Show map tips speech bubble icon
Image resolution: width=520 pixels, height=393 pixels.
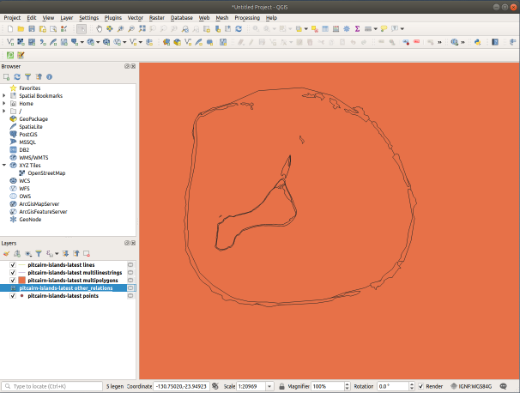(384, 29)
